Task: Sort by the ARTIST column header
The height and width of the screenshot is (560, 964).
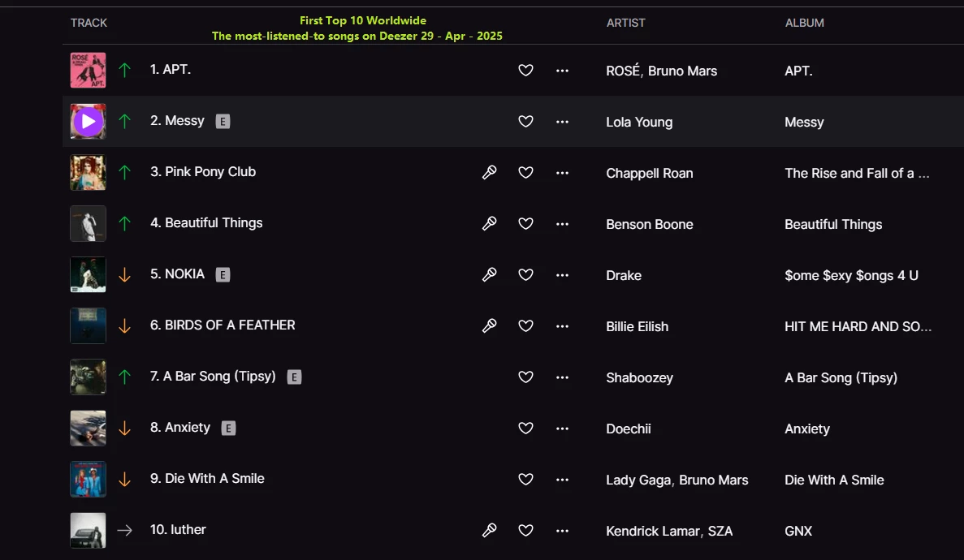Action: coord(625,23)
